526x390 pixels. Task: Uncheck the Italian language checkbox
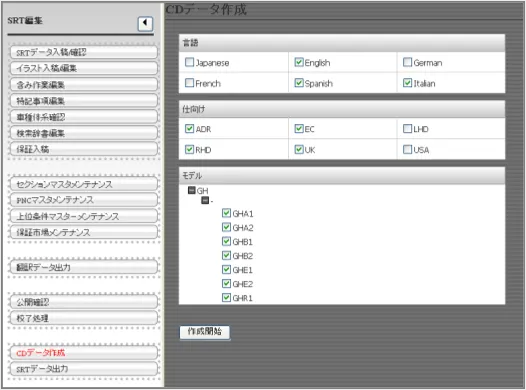pos(408,83)
